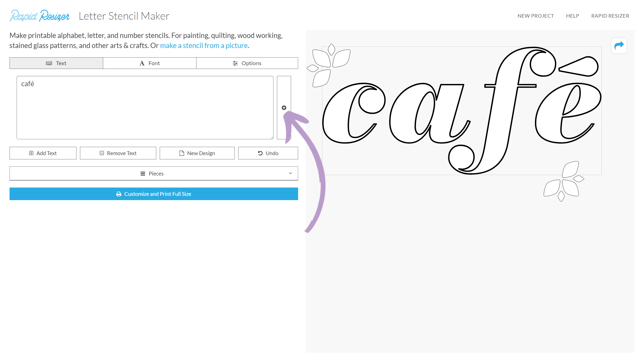Open the HELP menu item

[572, 16]
